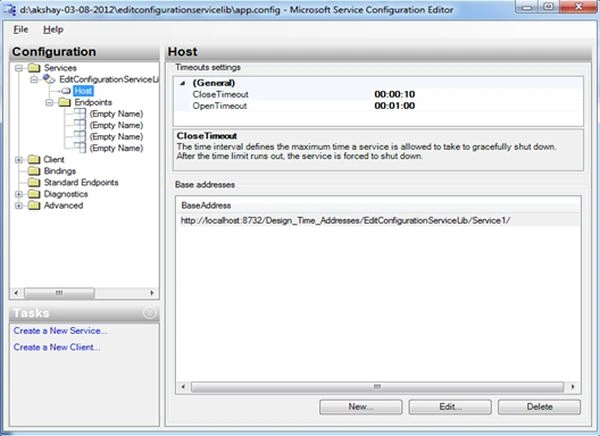Click the configuration tree scrollbar thumb
The height and width of the screenshot is (436, 600).
pyautogui.click(x=59, y=293)
